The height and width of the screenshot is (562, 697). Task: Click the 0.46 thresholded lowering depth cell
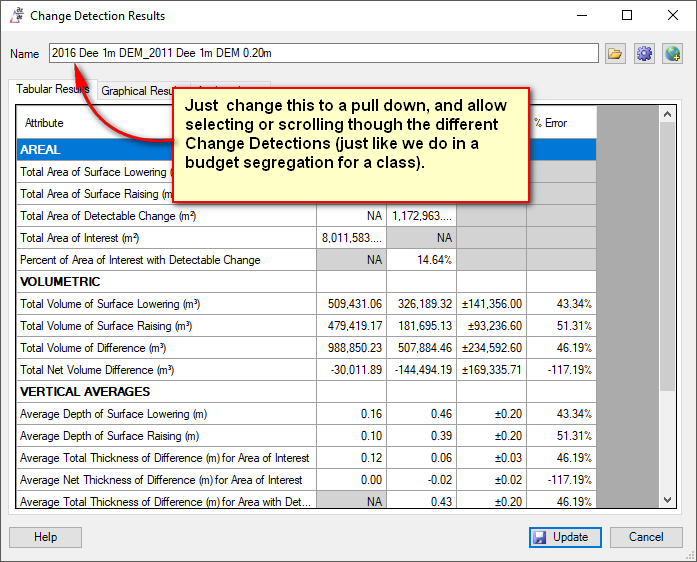click(421, 414)
